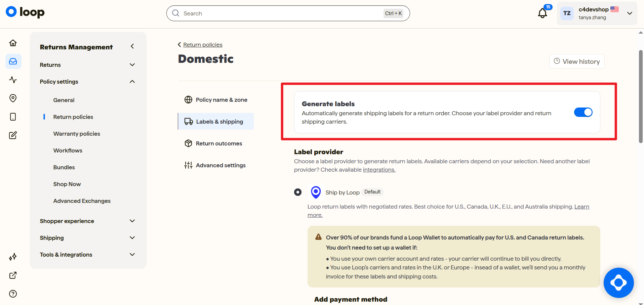Screen dimensions: 644x305
Task: Go back to Return policies link
Action: pos(203,45)
